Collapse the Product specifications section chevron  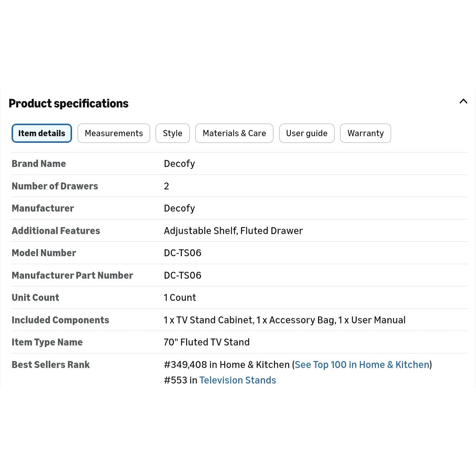point(463,101)
